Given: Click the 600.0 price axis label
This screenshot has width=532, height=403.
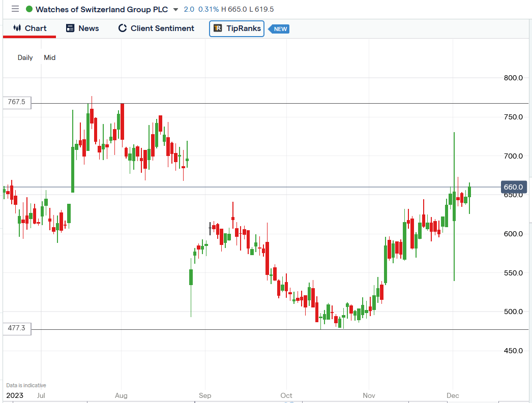Looking at the screenshot, I should [x=513, y=234].
